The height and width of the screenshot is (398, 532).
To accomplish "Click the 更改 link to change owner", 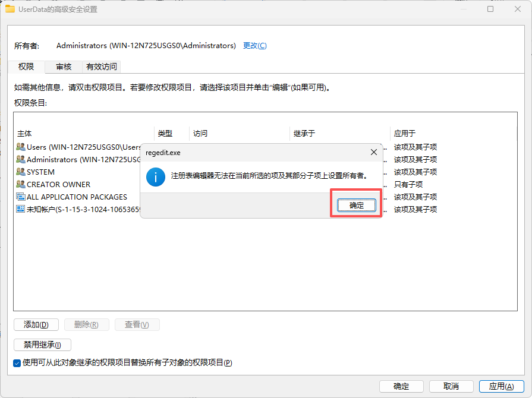I will coord(254,45).
